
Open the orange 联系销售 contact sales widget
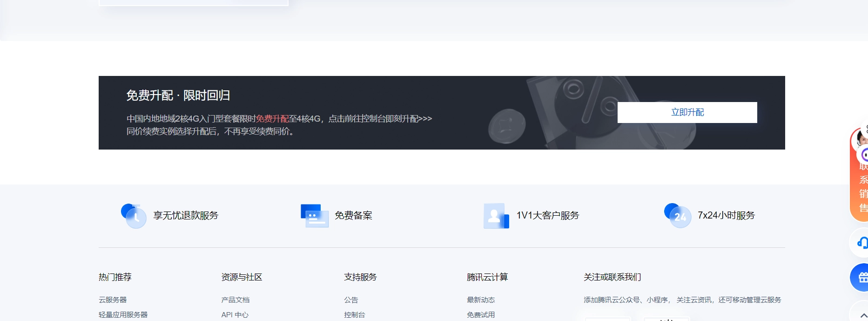(862, 186)
